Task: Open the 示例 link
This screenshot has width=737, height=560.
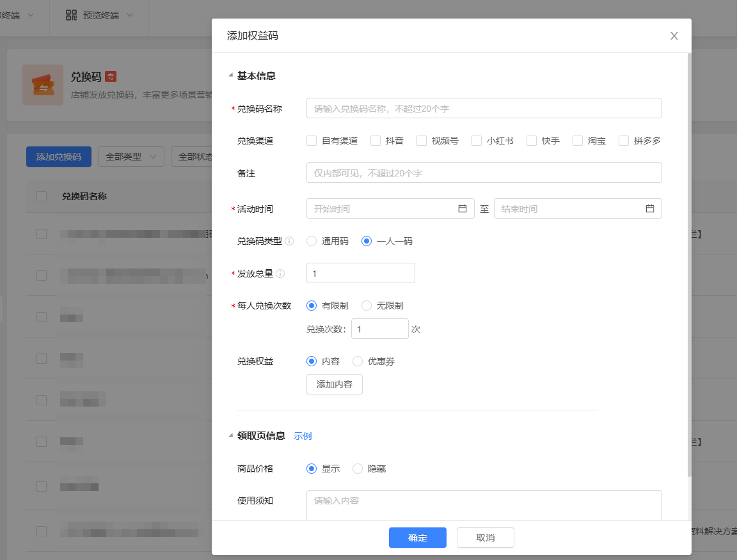Action: [303, 436]
